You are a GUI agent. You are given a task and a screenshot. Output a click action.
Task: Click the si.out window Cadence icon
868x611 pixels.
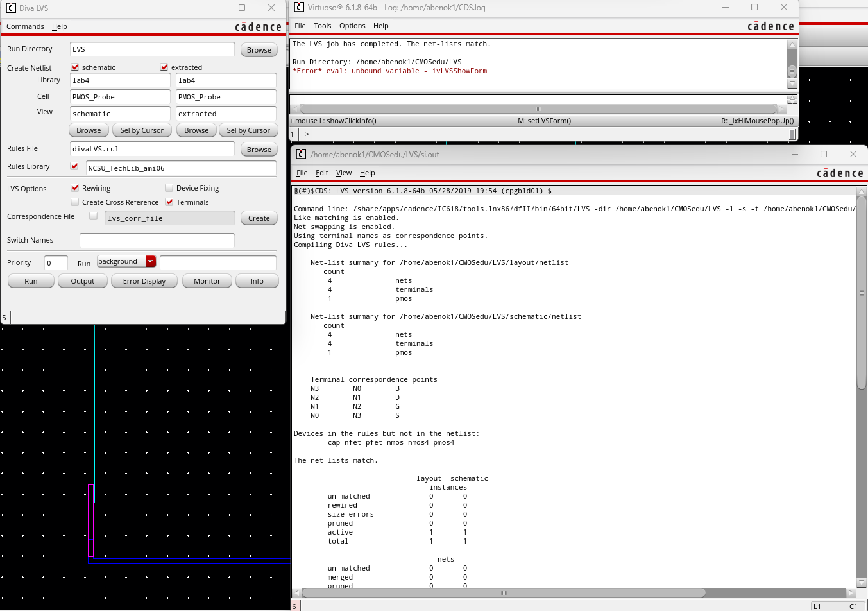[301, 154]
